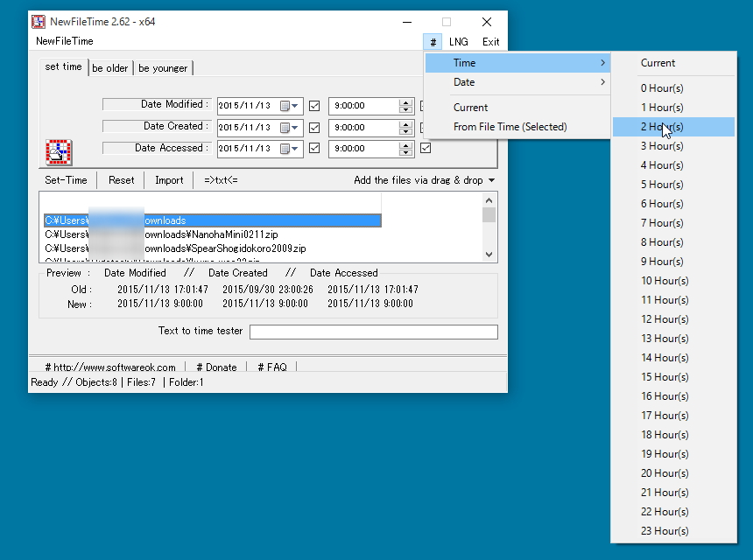Open calendar picker for Date Accessed
Screen dimensions: 753x560
point(289,149)
